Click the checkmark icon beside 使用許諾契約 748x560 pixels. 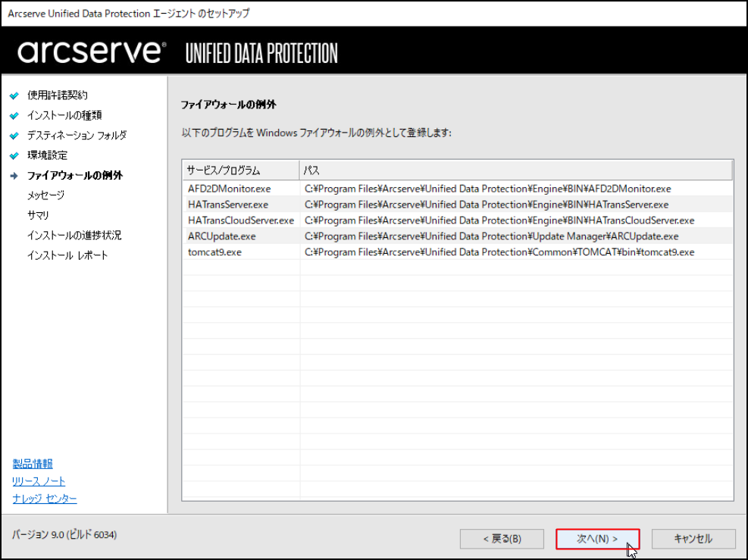(14, 96)
